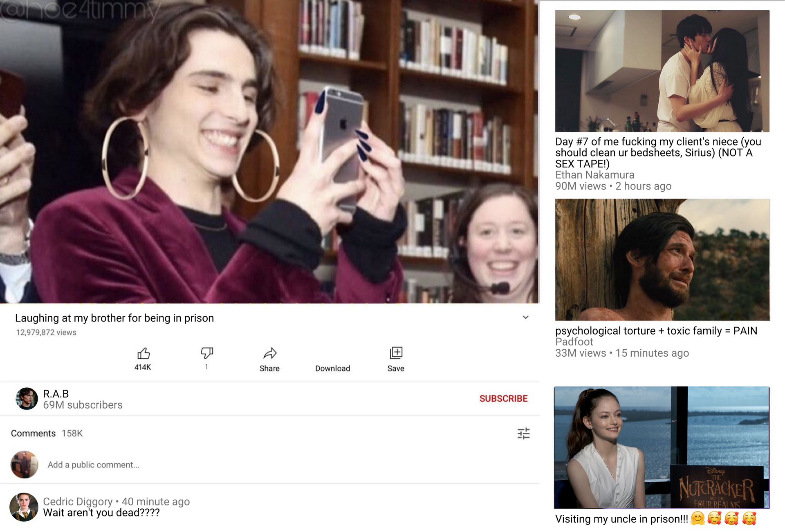Viewport: 785px width, 532px height.
Task: Click the 'psychological torture + toxic family' title
Action: [656, 331]
